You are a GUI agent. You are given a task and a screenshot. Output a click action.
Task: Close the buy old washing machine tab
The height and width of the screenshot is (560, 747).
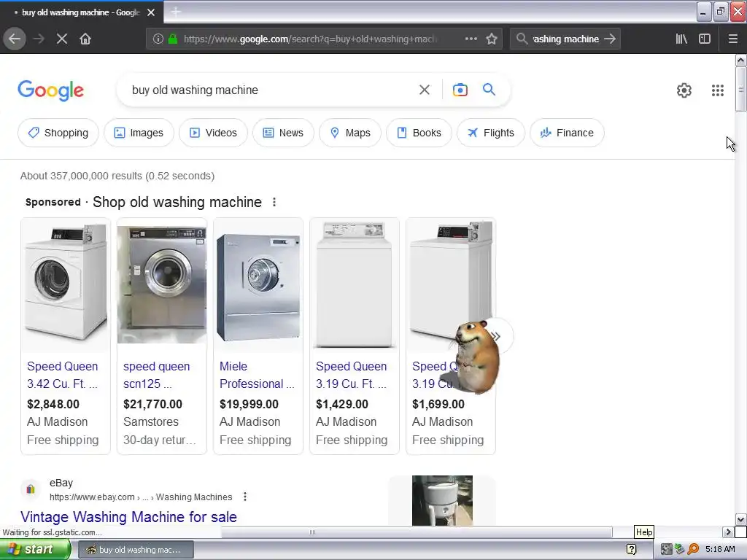pos(151,12)
